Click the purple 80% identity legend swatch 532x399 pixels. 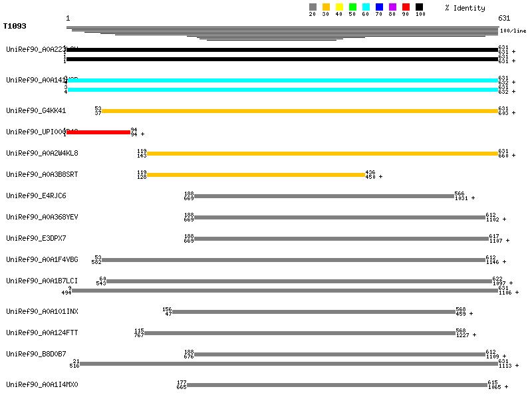[392, 7]
